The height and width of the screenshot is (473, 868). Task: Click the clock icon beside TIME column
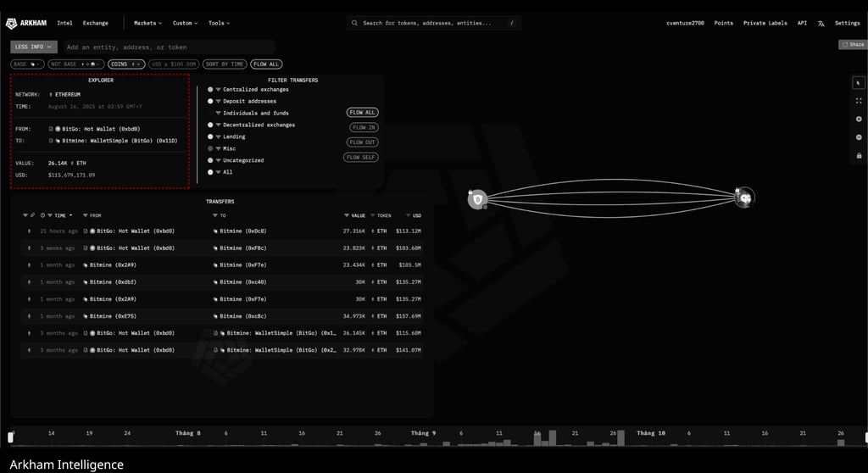[x=42, y=215]
